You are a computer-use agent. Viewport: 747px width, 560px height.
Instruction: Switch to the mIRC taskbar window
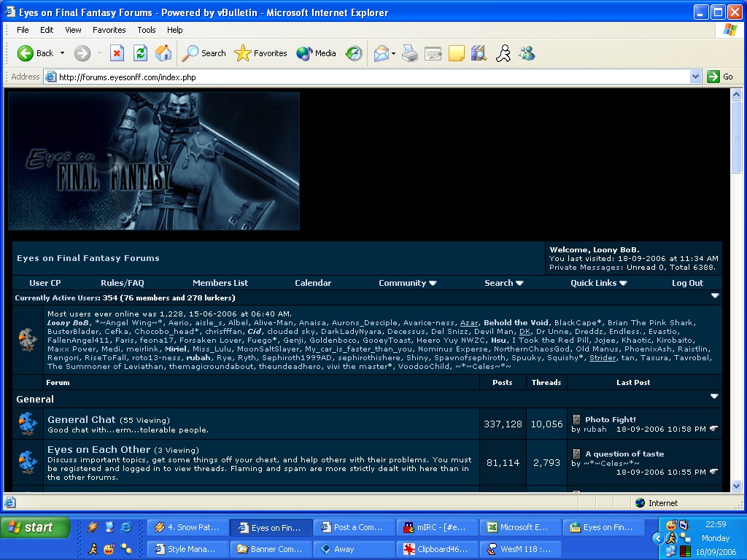[438, 528]
